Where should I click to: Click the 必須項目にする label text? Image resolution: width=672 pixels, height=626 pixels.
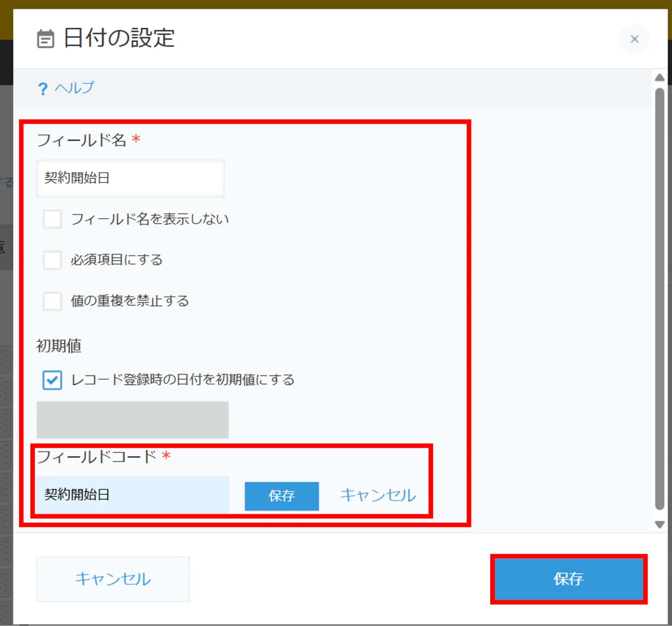[117, 260]
